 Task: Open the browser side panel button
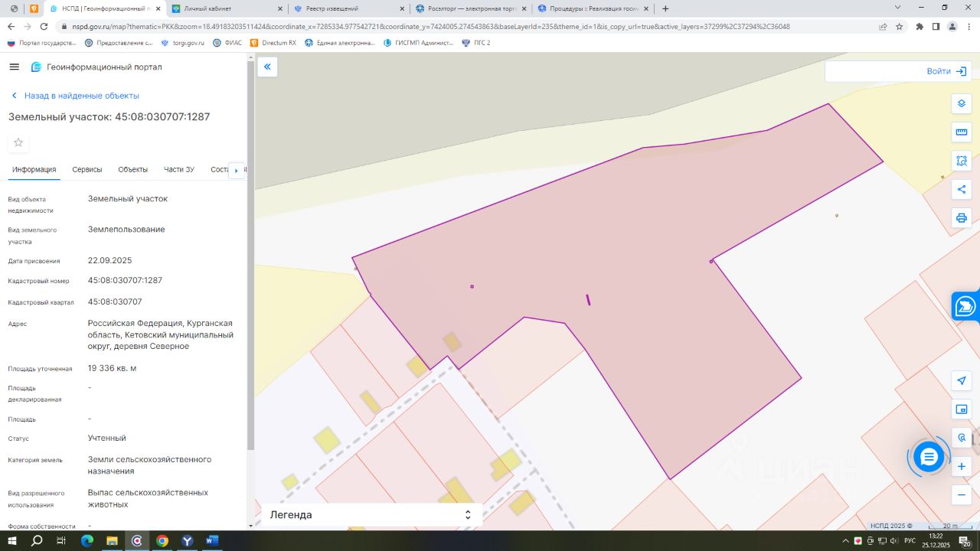936,26
